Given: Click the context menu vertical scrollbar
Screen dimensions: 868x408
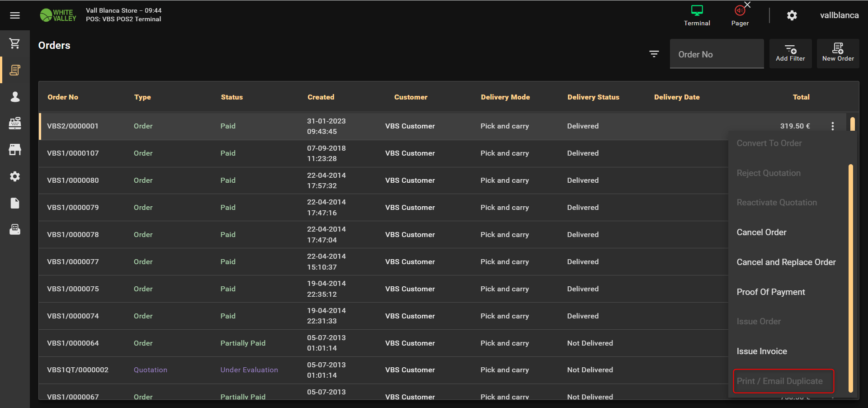Looking at the screenshot, I should [x=850, y=278].
